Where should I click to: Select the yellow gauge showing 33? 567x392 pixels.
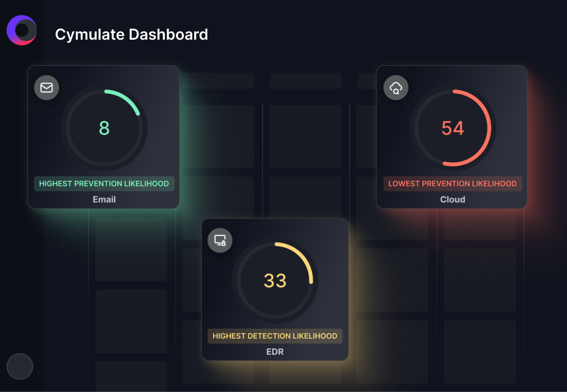point(275,281)
